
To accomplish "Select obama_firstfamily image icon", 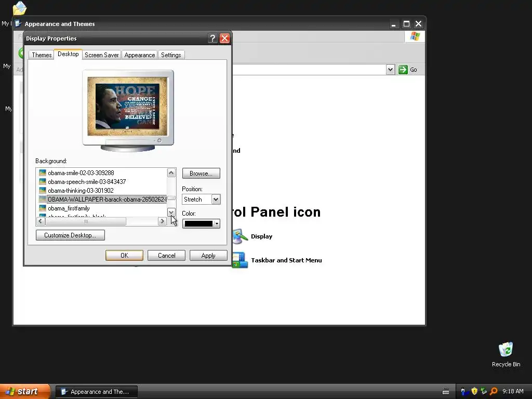I will (43, 208).
